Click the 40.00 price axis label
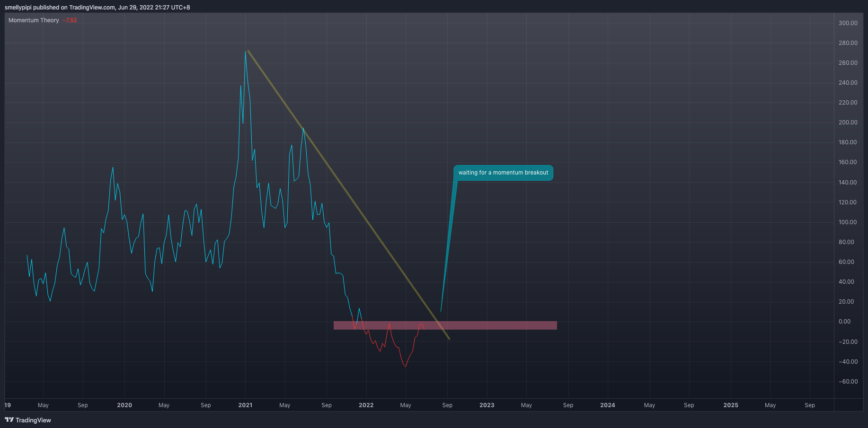The height and width of the screenshot is (428, 868). [847, 281]
